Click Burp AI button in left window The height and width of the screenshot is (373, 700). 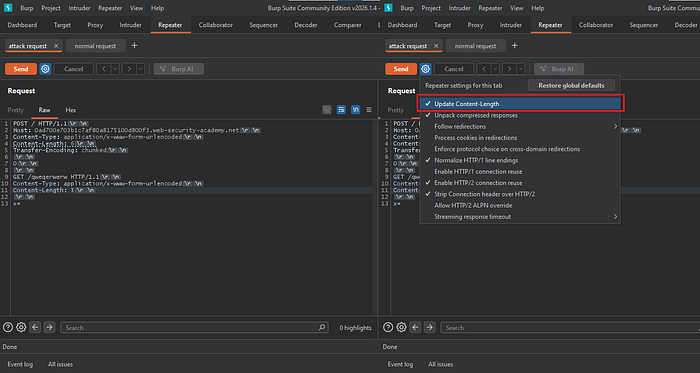pyautogui.click(x=179, y=69)
